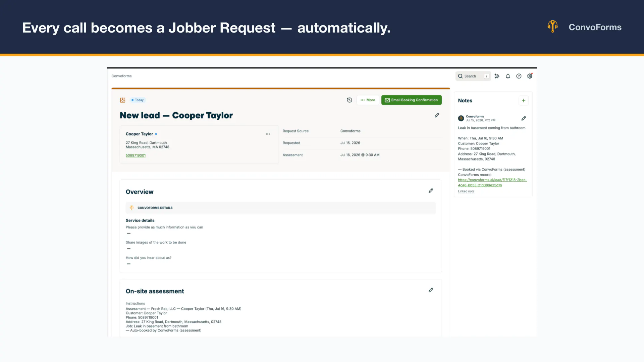Add a new note with plus button
Screen dimensions: 644x362
pyautogui.click(x=524, y=101)
